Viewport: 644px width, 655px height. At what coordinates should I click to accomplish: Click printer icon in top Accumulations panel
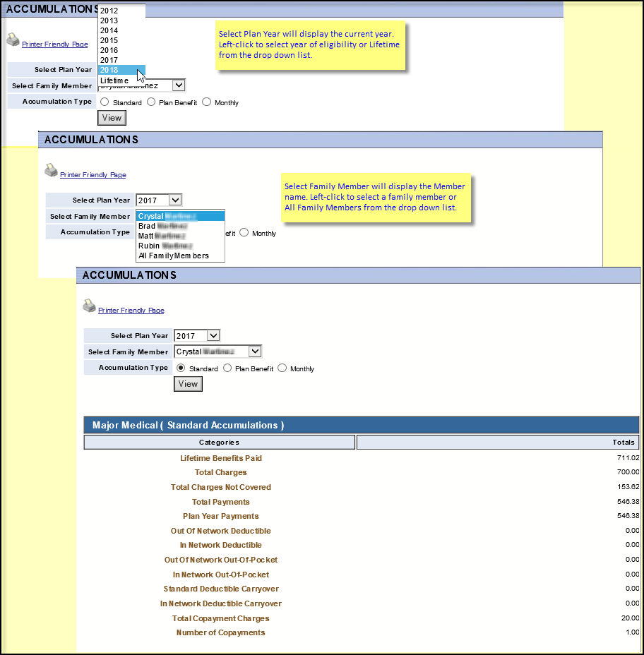click(x=13, y=40)
